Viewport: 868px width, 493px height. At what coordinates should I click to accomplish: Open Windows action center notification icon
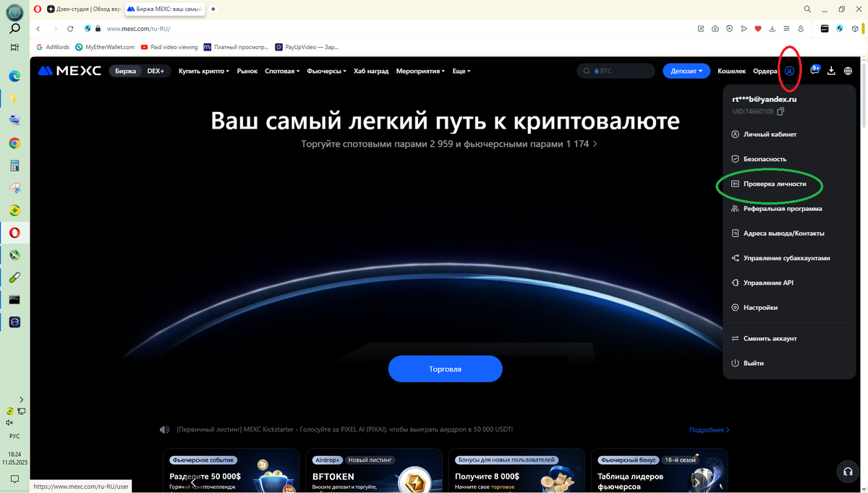point(14,479)
